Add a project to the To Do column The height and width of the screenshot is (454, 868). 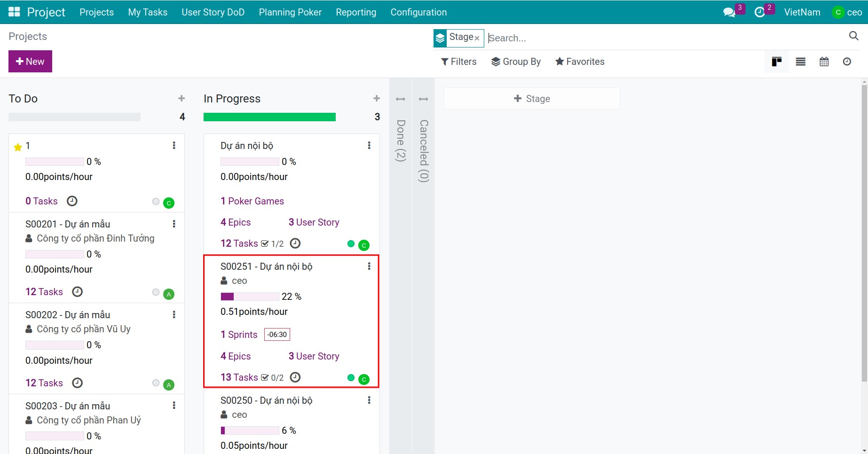tap(181, 98)
